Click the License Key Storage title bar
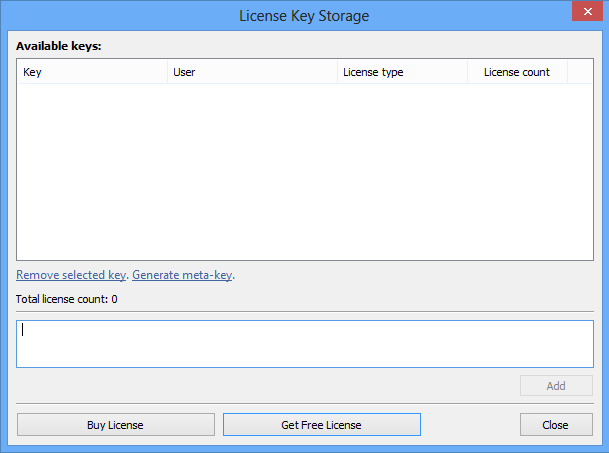Image resolution: width=609 pixels, height=453 pixels. coord(304,15)
